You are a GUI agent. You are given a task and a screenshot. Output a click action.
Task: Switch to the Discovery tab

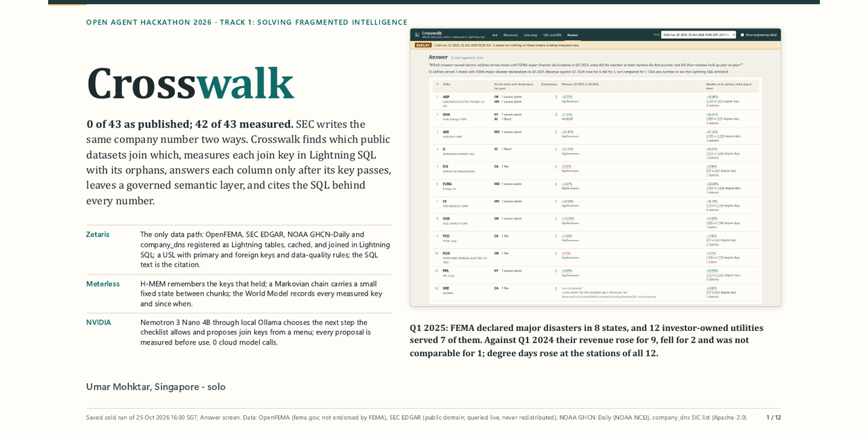tap(511, 35)
